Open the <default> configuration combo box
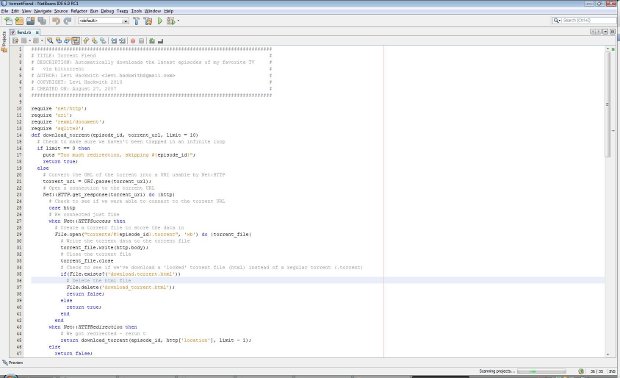 pos(103,21)
